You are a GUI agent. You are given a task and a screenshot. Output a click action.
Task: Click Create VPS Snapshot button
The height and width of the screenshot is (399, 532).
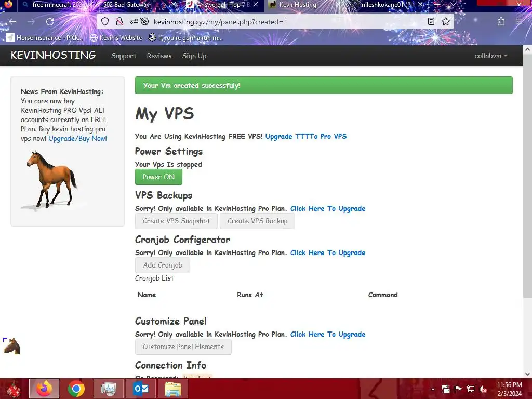pyautogui.click(x=177, y=221)
